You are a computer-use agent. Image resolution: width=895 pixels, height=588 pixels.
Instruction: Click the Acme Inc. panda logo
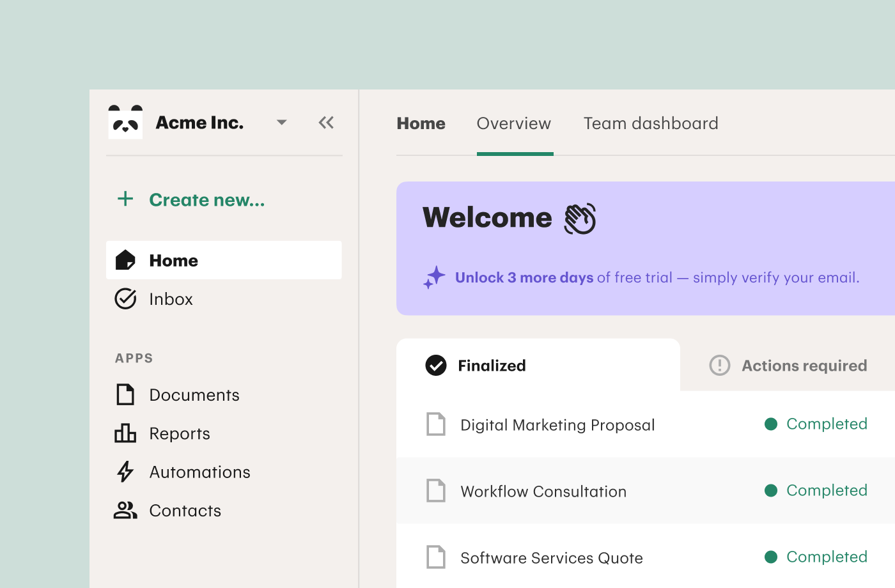[125, 121]
